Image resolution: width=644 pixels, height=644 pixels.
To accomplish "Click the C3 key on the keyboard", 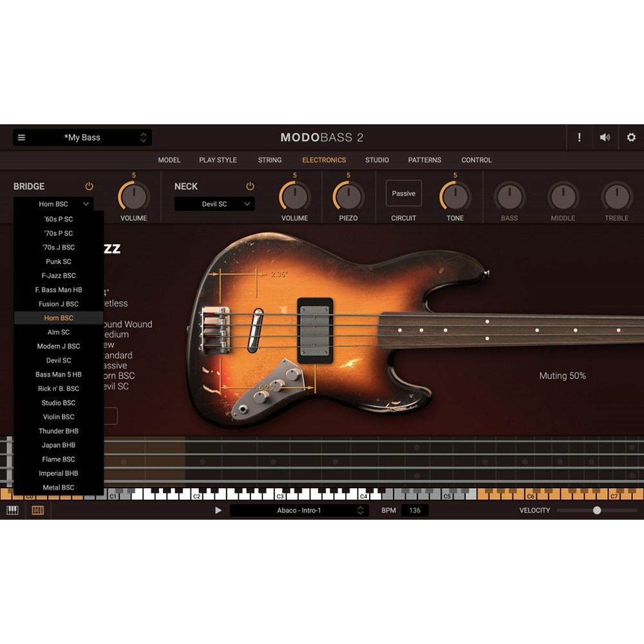I will (281, 495).
